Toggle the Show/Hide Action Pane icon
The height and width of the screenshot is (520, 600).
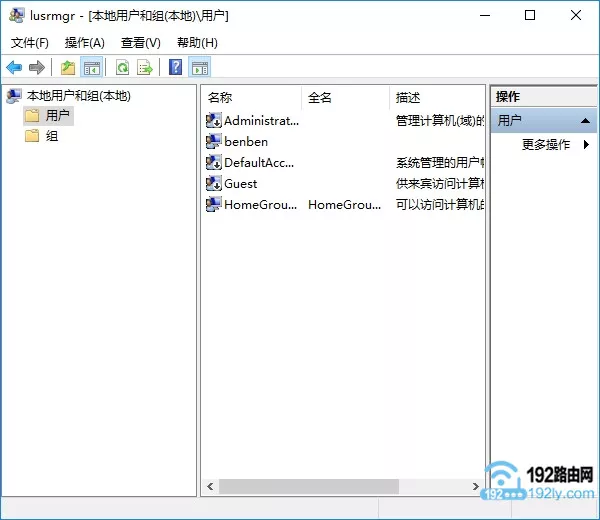tap(200, 68)
